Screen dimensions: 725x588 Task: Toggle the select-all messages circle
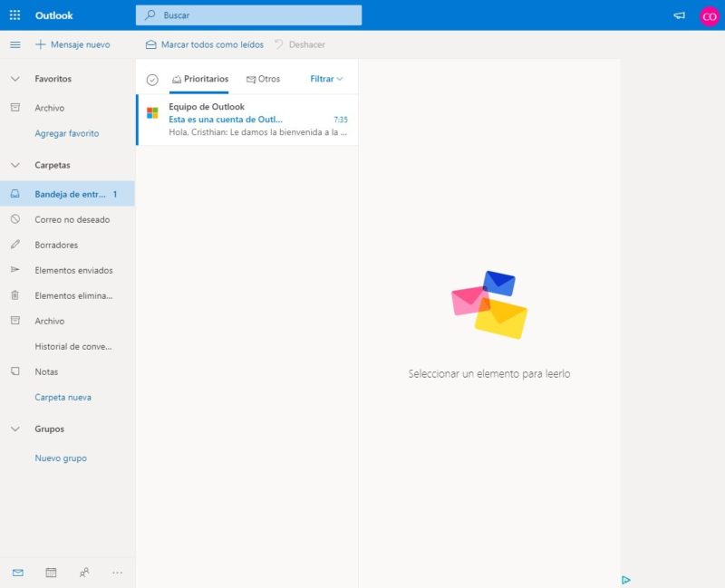click(152, 80)
